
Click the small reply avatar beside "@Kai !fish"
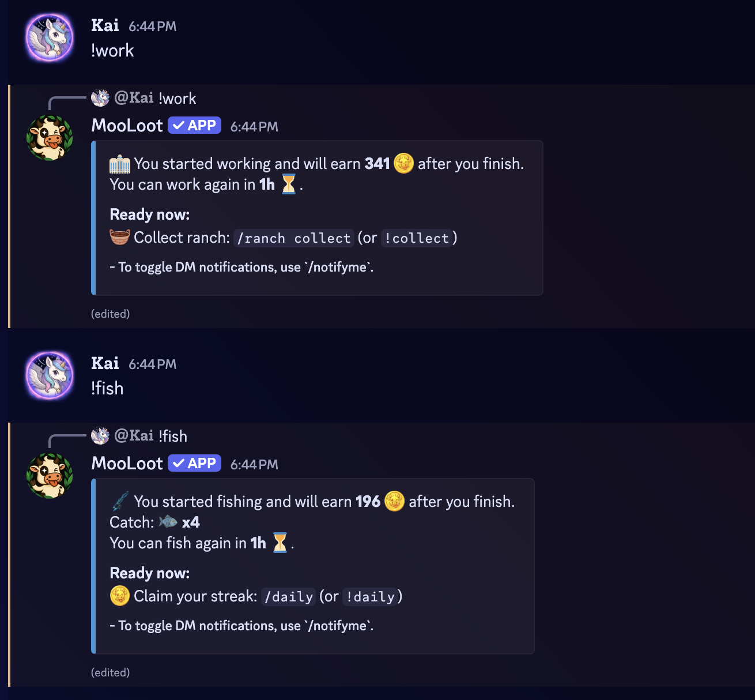point(100,436)
